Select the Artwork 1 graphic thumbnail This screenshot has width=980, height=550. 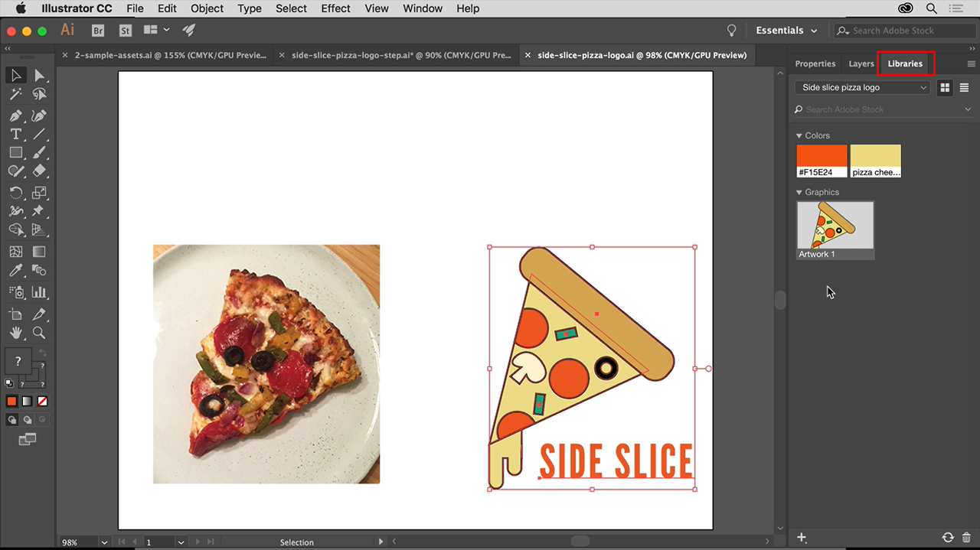pos(835,229)
